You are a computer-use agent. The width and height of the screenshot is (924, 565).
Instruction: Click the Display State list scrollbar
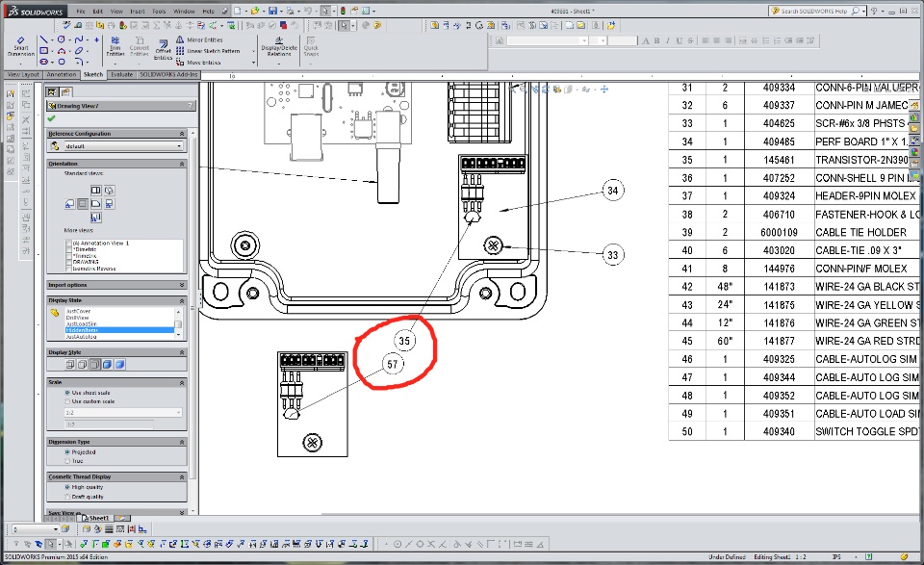click(179, 323)
